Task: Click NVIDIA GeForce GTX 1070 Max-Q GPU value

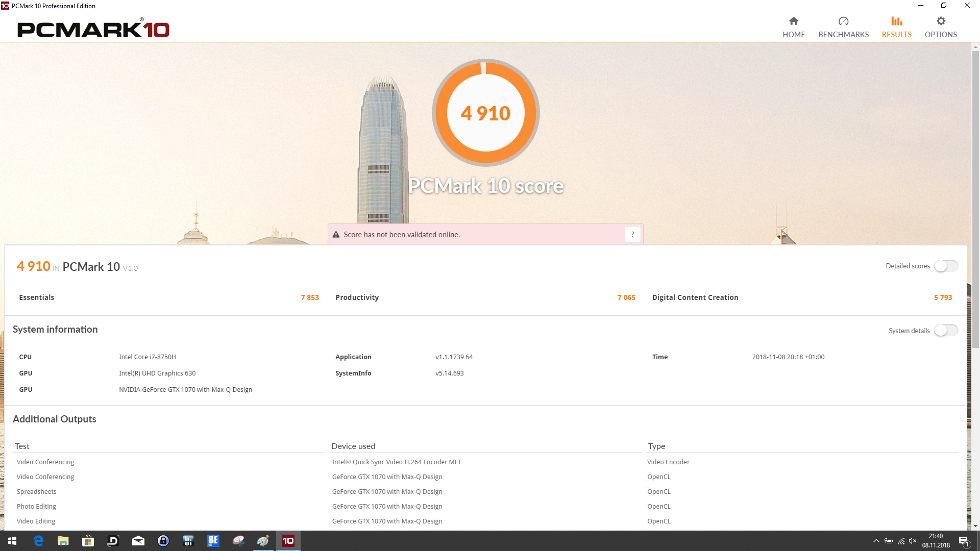Action: (185, 389)
